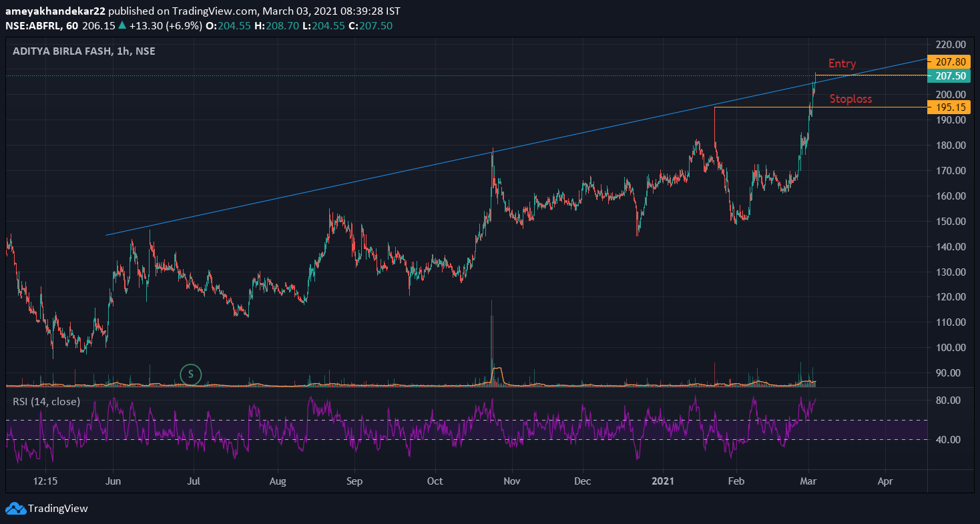Click the Jun label on time axis
The image size is (980, 524).
(113, 481)
